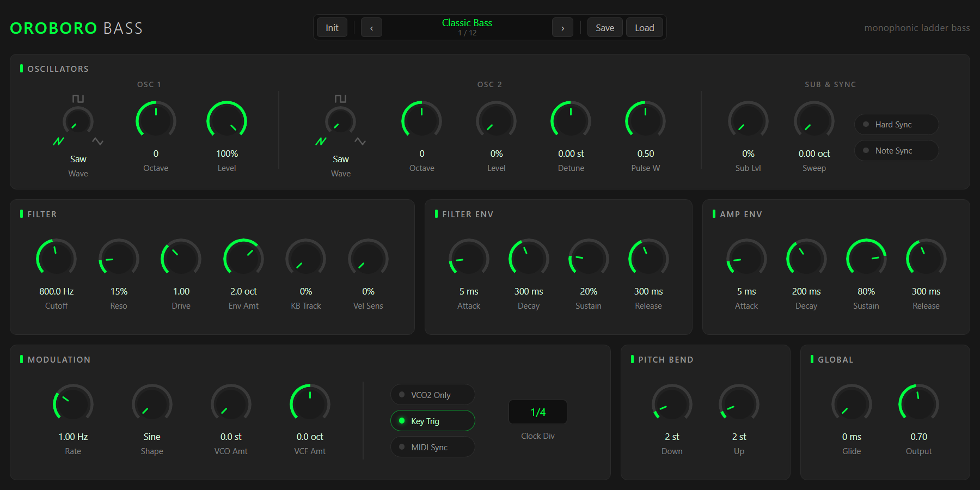
Task: Click the Sweep knob
Action: pyautogui.click(x=814, y=121)
